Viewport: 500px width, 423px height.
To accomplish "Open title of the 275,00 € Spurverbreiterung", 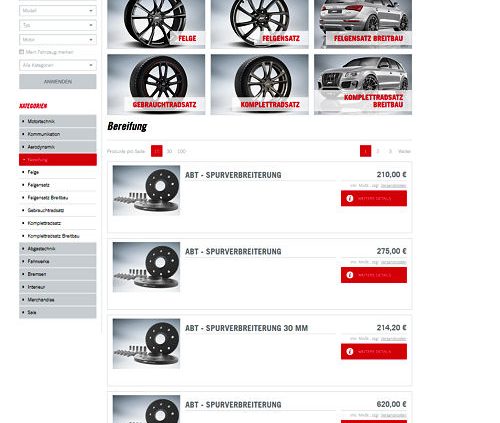I will coord(233,252).
